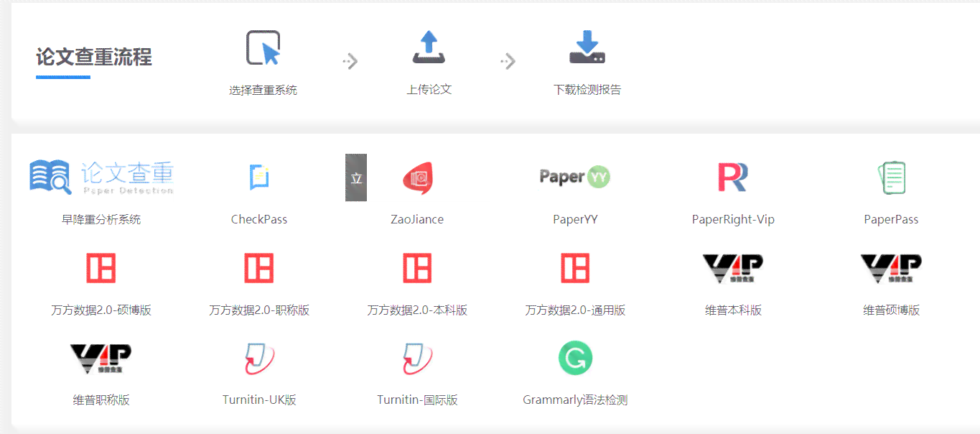Click the 上传论文 label
Screen dimensions: 980x434
(429, 90)
